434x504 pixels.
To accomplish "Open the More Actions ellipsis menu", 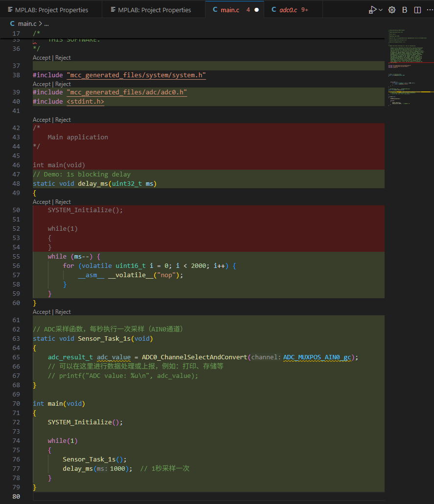I will click(430, 10).
